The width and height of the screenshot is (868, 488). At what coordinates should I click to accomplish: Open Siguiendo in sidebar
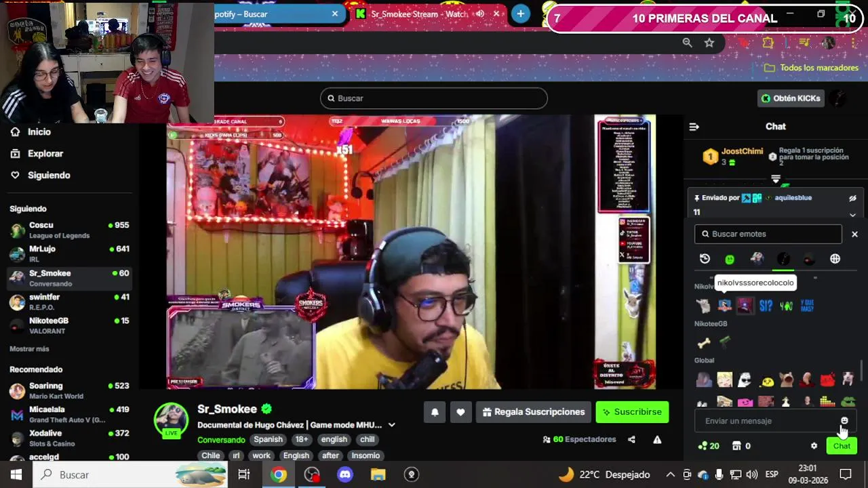coord(49,176)
